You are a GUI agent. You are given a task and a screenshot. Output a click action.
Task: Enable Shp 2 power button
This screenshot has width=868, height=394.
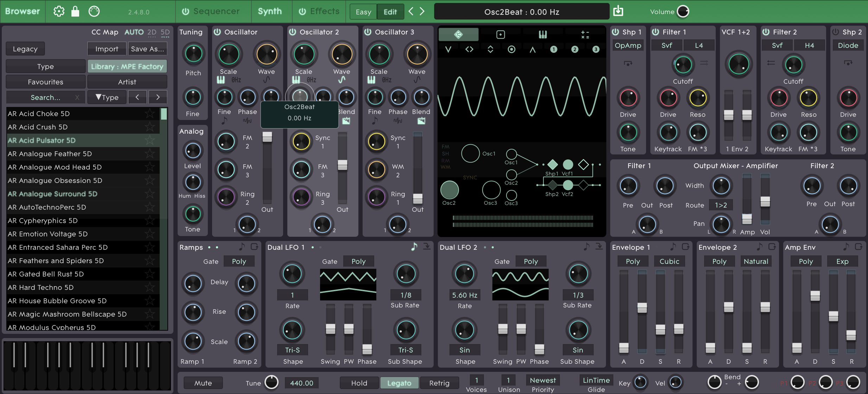click(836, 32)
